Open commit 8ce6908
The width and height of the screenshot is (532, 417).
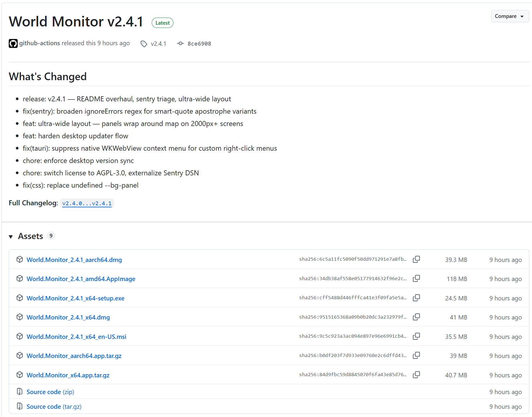point(199,44)
